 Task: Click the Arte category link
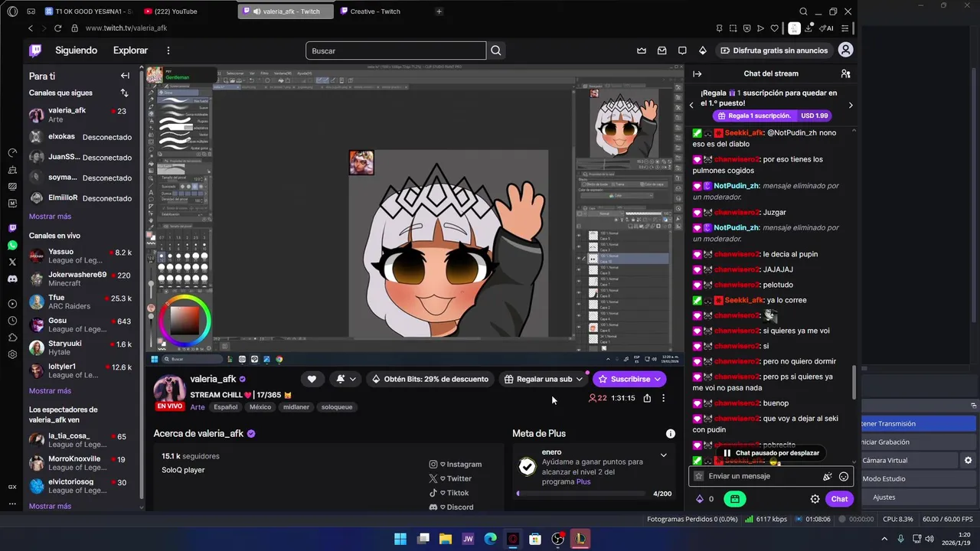198,407
